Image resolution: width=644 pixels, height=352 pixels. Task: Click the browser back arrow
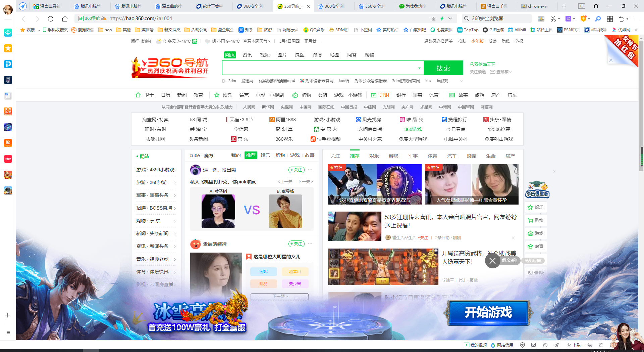click(23, 18)
